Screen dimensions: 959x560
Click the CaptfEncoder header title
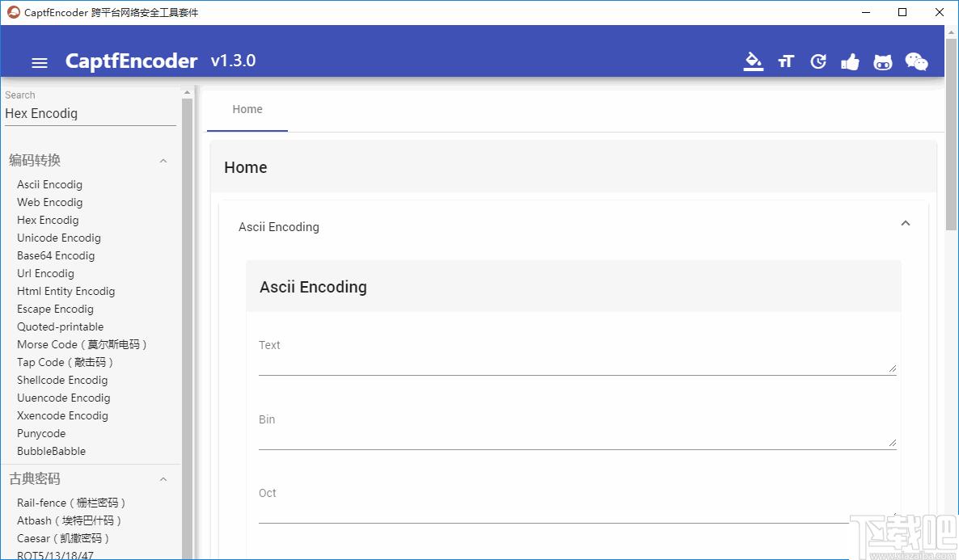coord(132,61)
